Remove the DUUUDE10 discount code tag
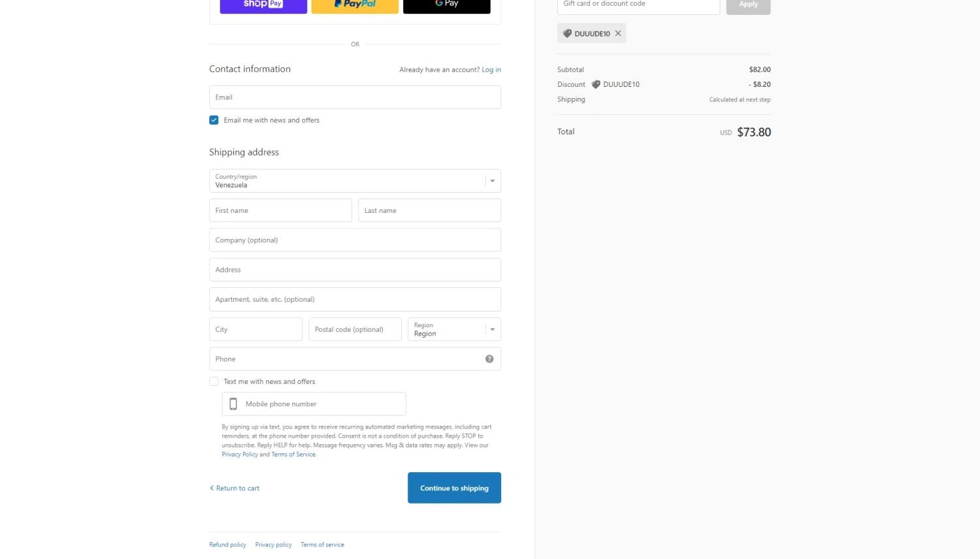The width and height of the screenshot is (980, 559). click(618, 33)
